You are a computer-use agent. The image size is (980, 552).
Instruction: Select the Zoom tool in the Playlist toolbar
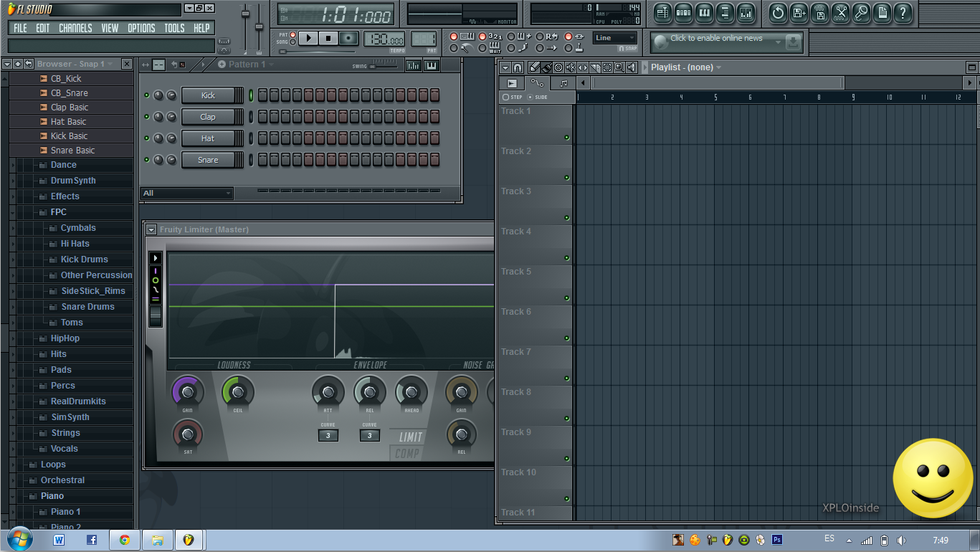(x=619, y=67)
